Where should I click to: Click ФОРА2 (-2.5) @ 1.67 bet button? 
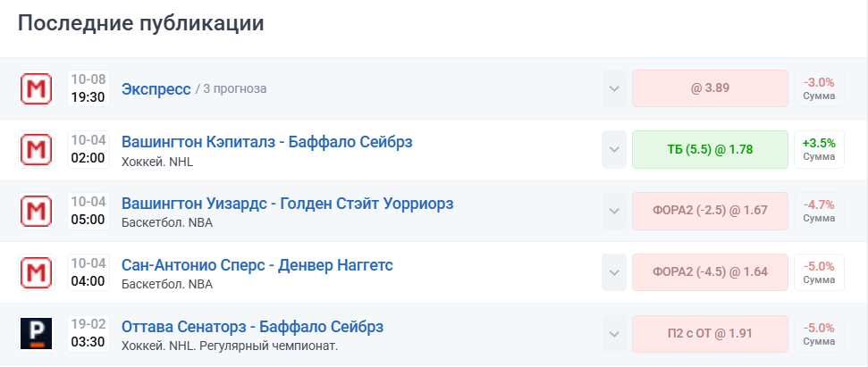[710, 212]
